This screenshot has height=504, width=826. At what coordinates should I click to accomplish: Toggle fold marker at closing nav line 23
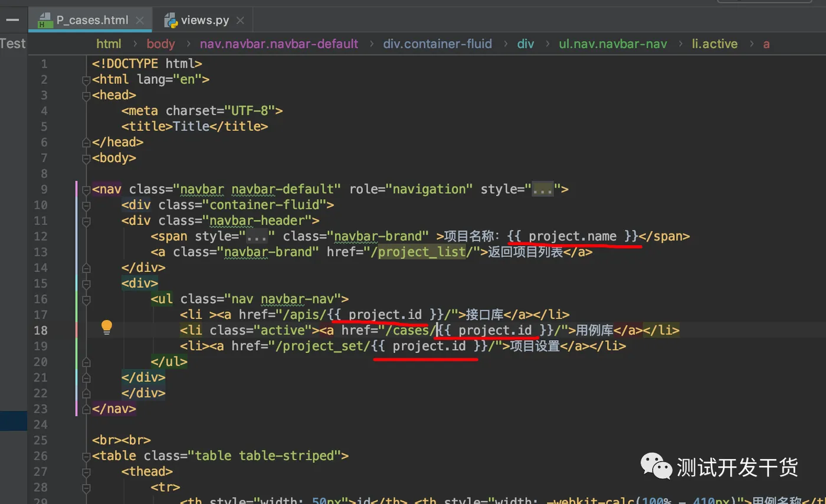(86, 409)
